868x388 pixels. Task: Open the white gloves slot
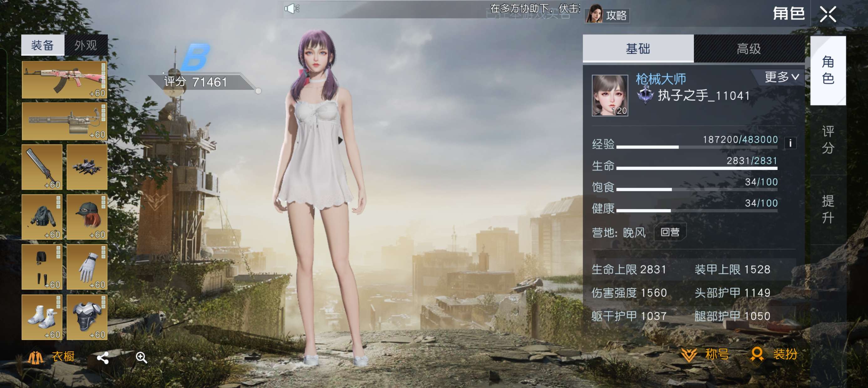[87, 267]
